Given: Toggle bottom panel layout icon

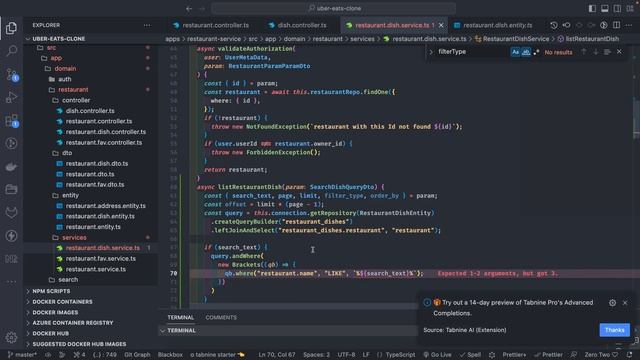Looking at the screenshot, I should coord(605,8).
